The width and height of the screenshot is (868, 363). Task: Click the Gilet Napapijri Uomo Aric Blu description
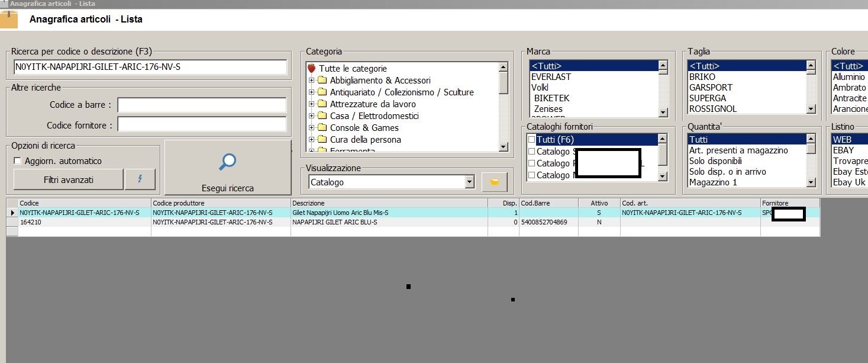click(x=341, y=213)
